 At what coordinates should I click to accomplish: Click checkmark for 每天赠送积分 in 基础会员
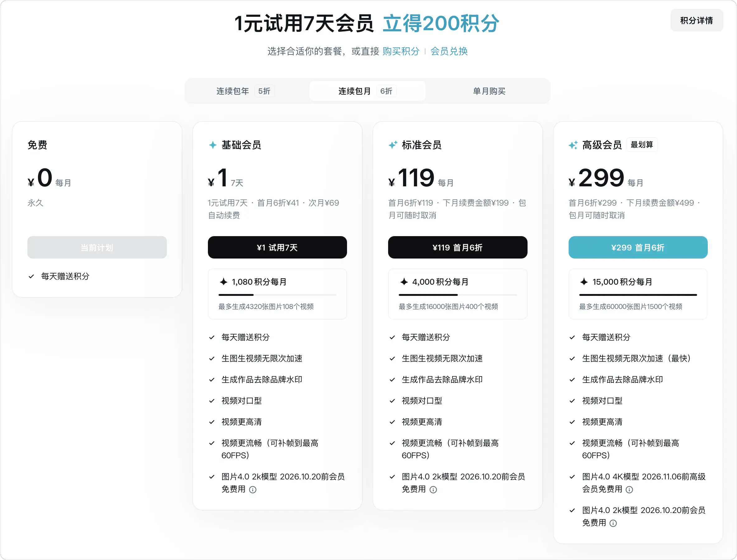pyautogui.click(x=211, y=337)
